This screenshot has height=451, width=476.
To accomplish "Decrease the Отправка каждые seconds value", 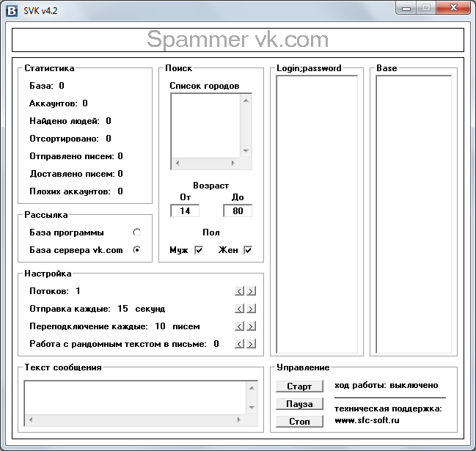I will point(239,309).
